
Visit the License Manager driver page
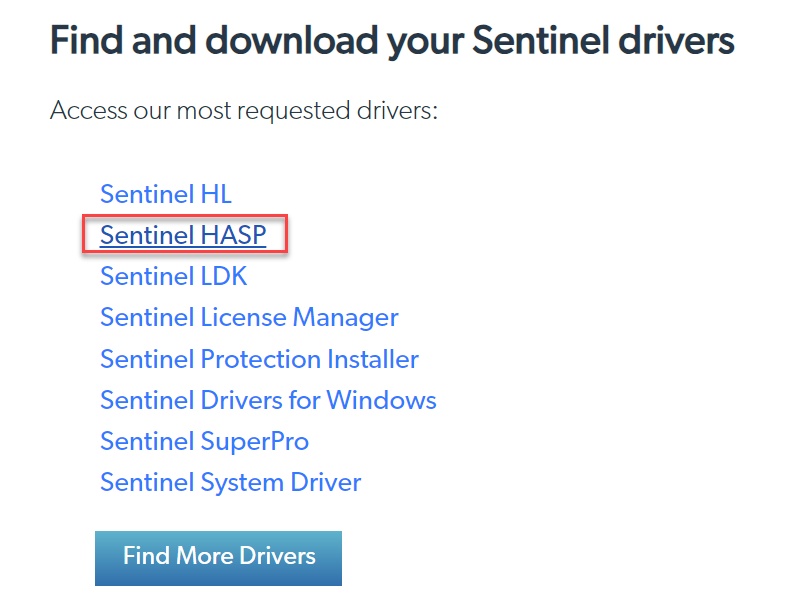[249, 318]
